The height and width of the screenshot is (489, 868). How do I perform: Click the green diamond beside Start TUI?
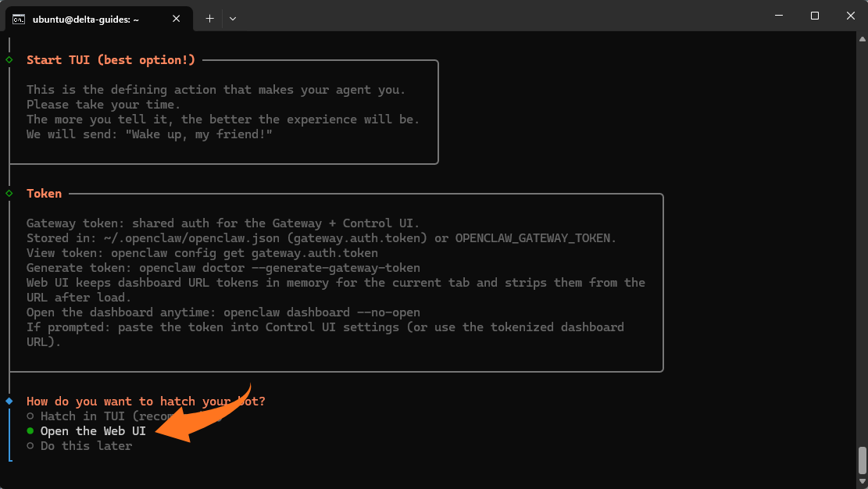(x=9, y=59)
